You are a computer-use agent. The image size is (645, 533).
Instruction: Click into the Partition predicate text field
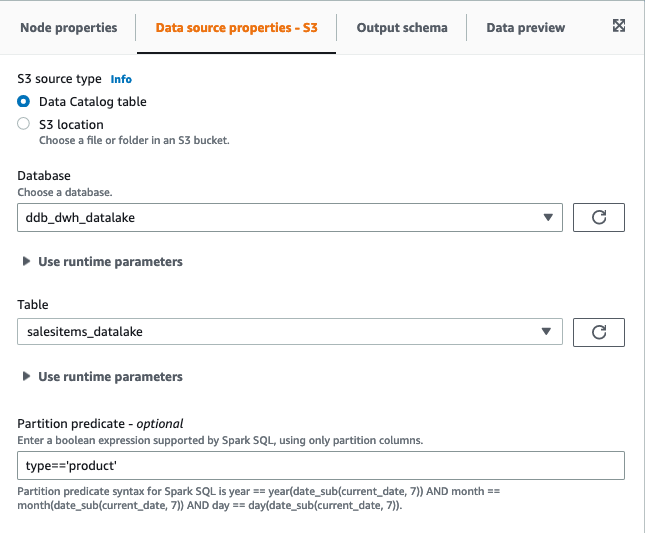pos(320,466)
